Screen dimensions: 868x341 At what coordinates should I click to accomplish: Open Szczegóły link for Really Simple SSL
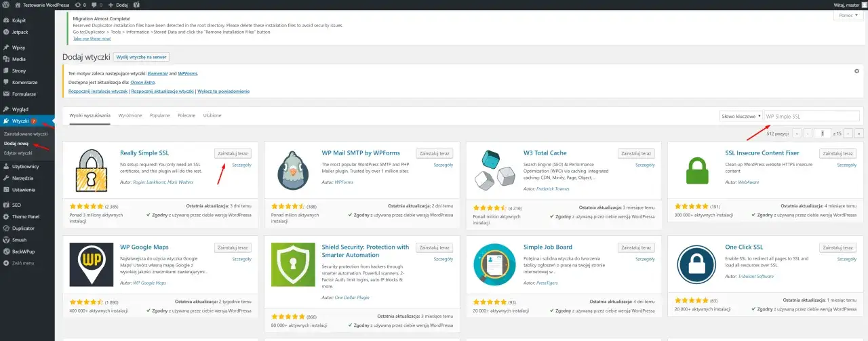click(242, 165)
